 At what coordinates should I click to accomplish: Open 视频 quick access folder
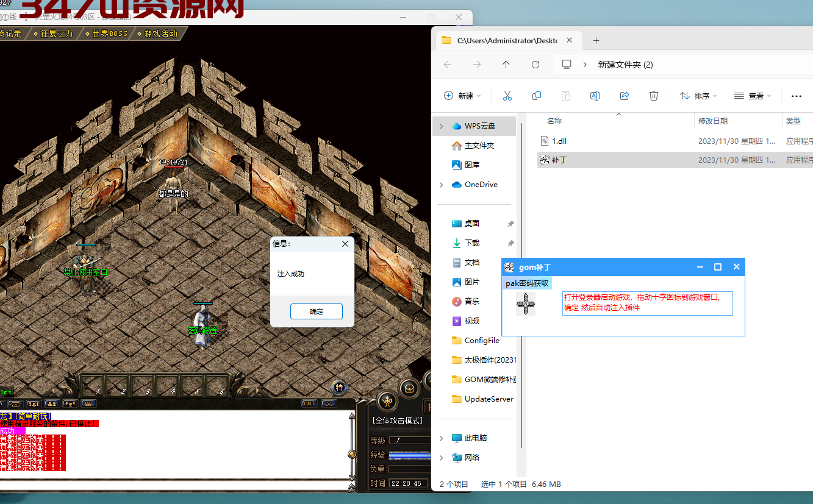click(472, 321)
